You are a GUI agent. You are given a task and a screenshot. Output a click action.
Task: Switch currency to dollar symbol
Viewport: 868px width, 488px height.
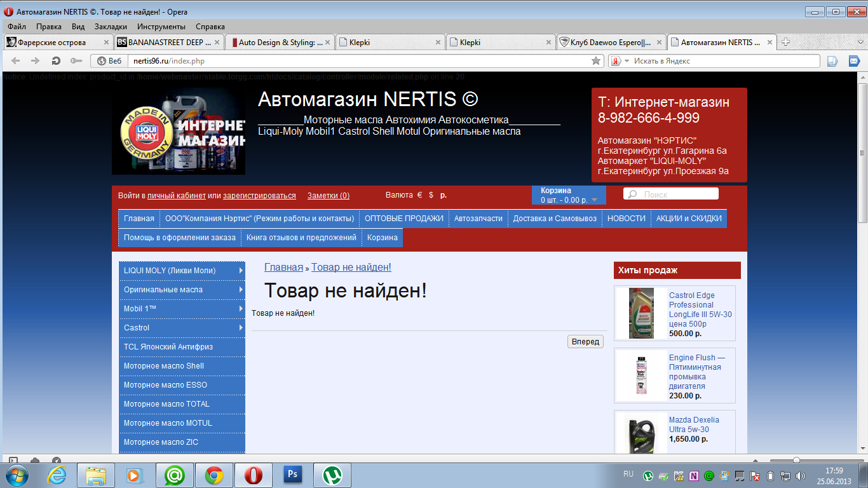tap(431, 195)
